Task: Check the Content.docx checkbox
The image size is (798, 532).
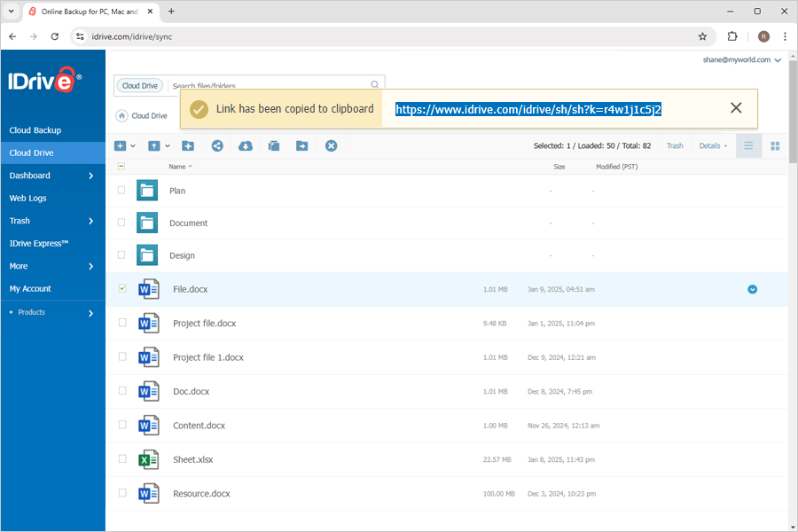Action: point(122,425)
